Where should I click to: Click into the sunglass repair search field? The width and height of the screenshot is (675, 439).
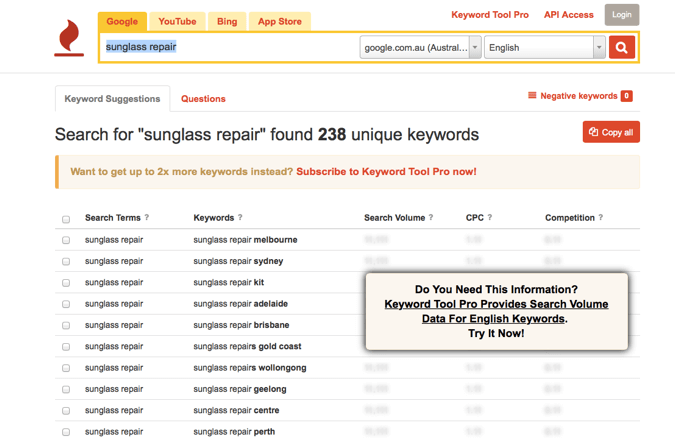[x=231, y=47]
